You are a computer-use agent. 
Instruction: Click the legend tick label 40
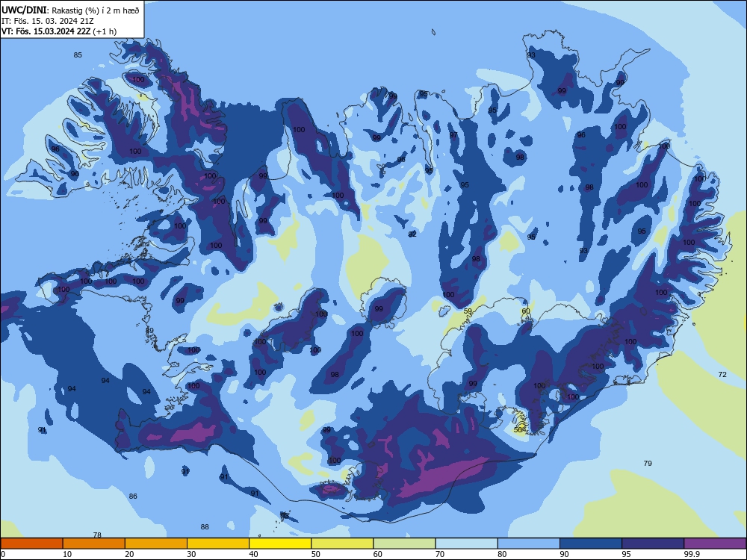(253, 554)
